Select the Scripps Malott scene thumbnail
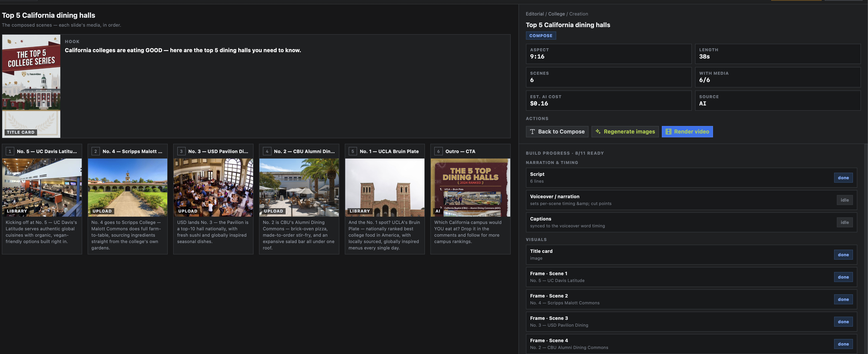 coord(127,187)
